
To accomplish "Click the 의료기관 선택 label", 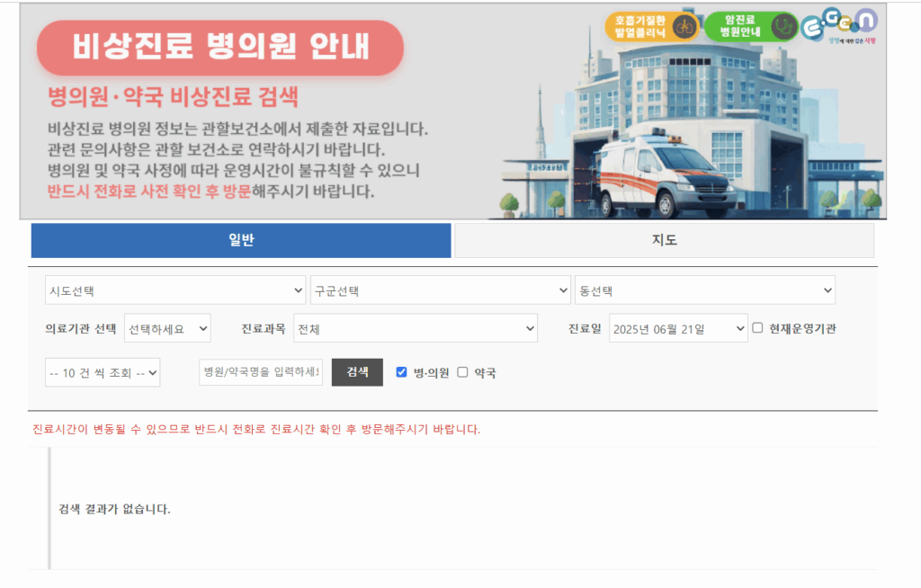I will [80, 328].
